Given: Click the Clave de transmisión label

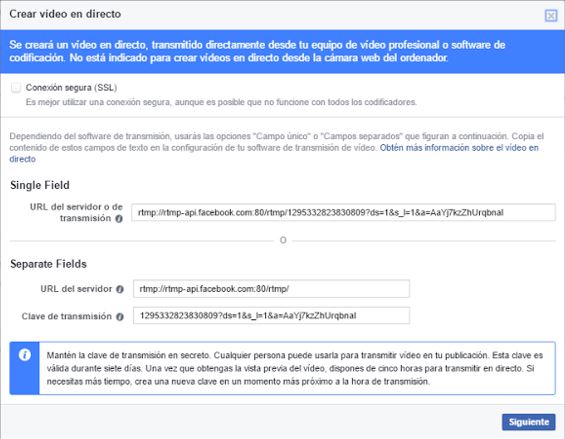Looking at the screenshot, I should point(67,316).
